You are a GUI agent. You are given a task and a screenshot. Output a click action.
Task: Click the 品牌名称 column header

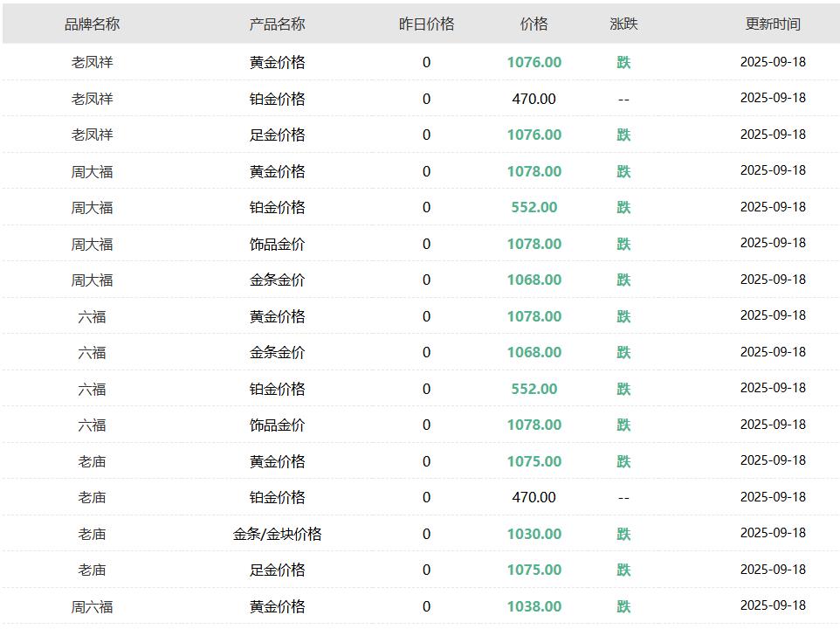(92, 24)
